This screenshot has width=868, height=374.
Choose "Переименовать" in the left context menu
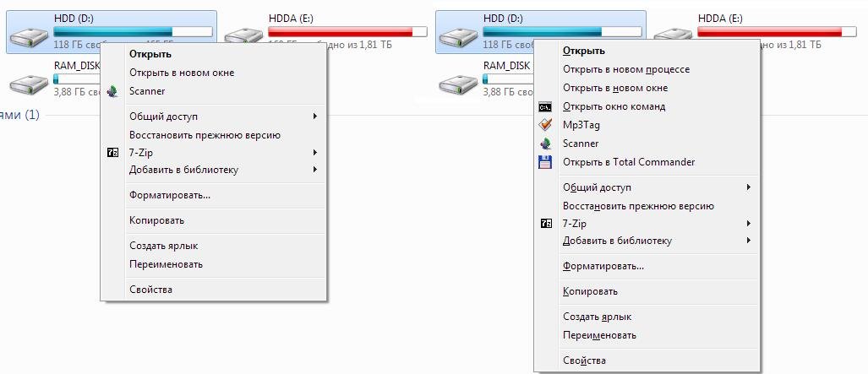pos(166,264)
